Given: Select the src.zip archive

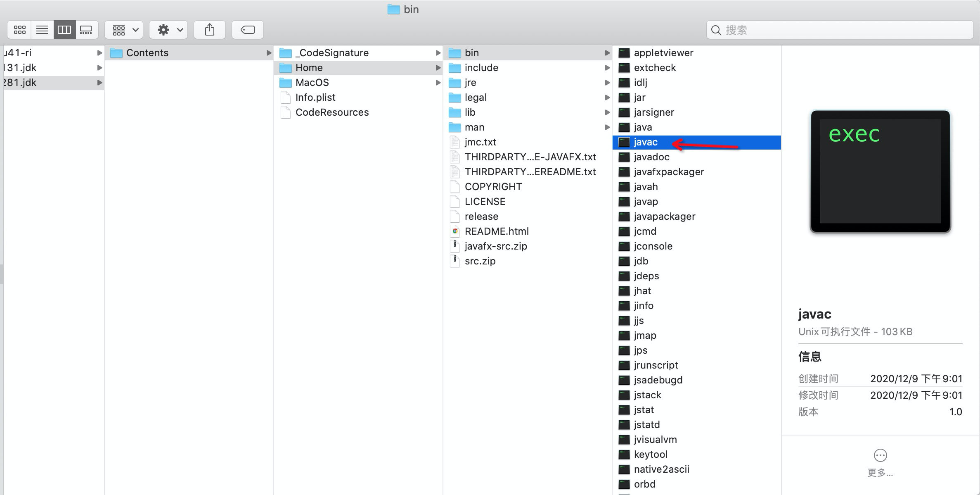Looking at the screenshot, I should [x=480, y=261].
